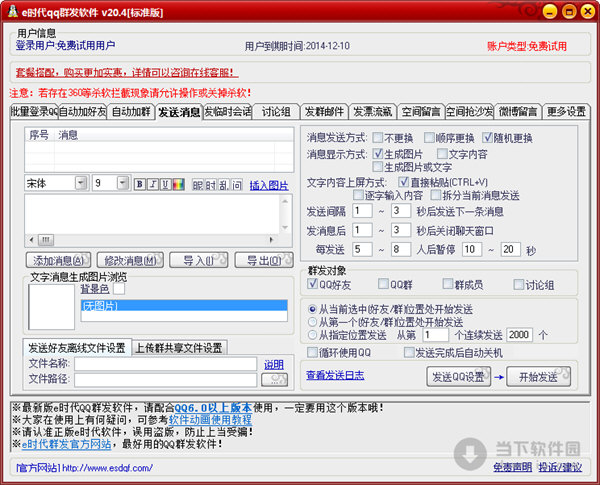600x485 pixels.
Task: Click the 乱 random characters button
Action: coord(223,185)
